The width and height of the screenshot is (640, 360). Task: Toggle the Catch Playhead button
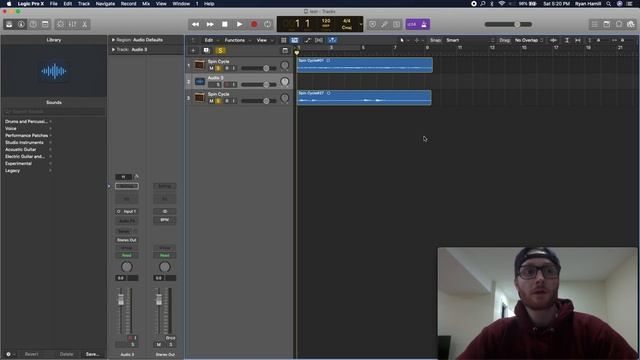pyautogui.click(x=333, y=40)
